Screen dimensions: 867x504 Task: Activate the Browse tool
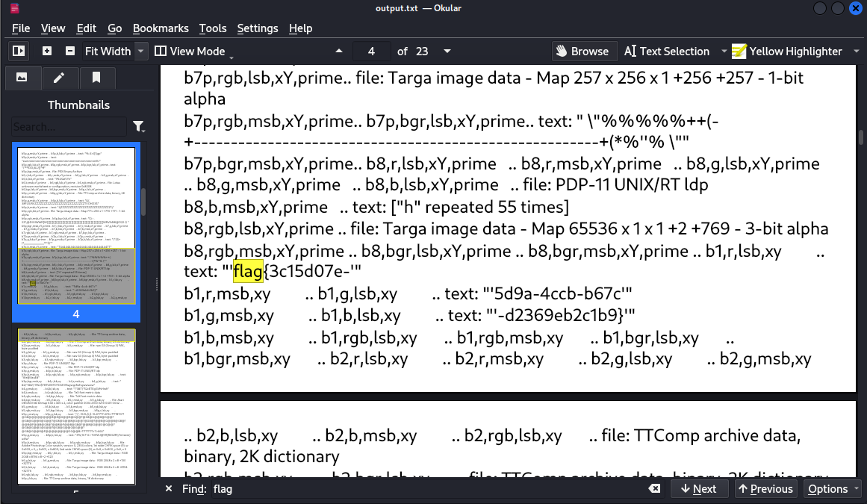point(584,51)
